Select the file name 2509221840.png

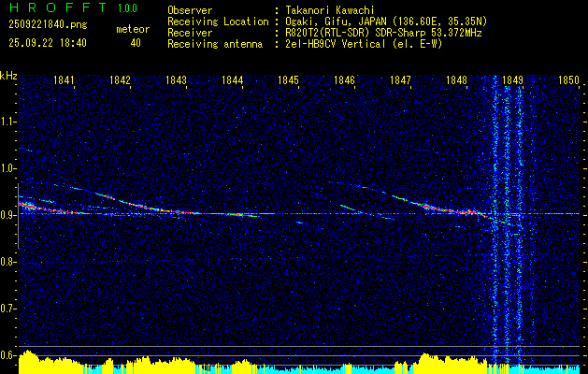click(48, 25)
